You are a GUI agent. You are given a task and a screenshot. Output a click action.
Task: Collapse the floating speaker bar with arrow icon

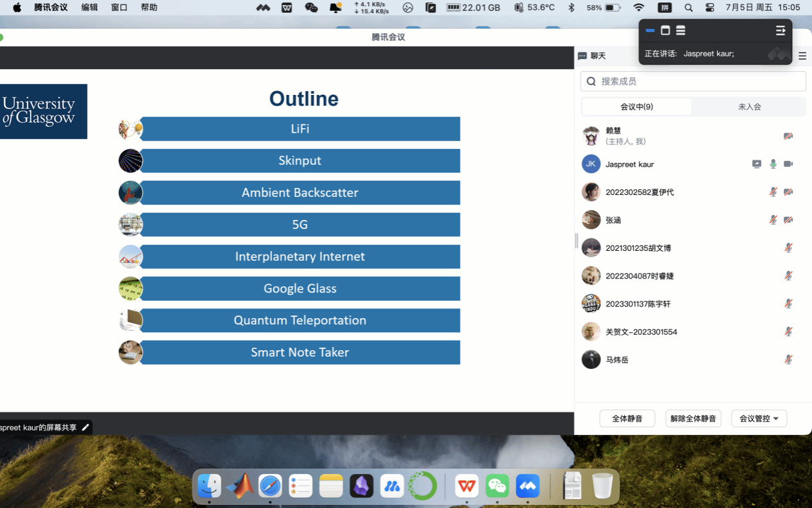click(x=781, y=31)
